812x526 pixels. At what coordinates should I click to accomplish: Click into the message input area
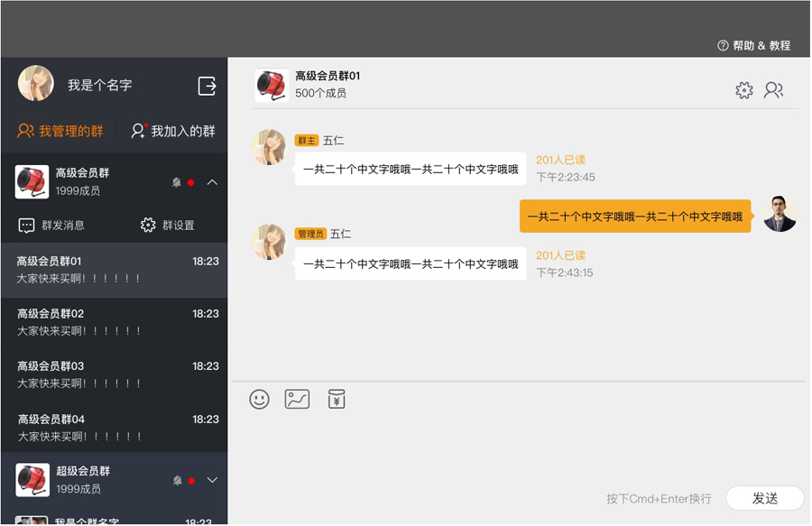click(x=518, y=448)
